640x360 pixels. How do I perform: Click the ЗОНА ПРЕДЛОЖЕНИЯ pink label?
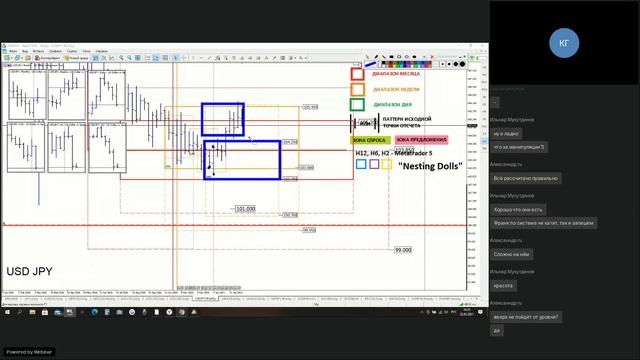tap(421, 140)
